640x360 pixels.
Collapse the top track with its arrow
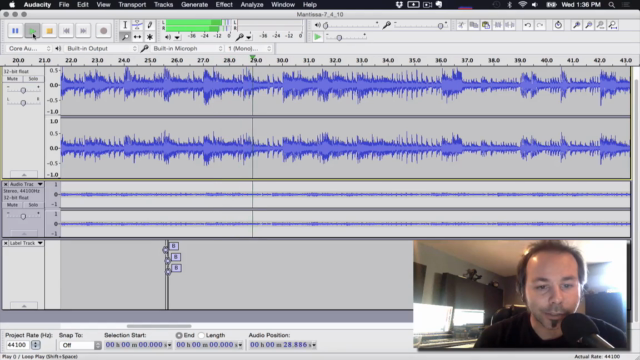point(24,174)
